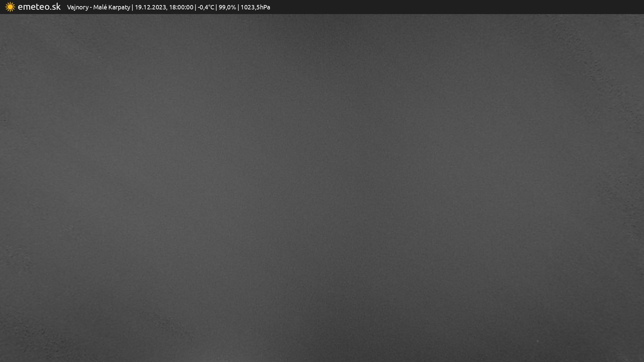Select the date 19.12.2023
The height and width of the screenshot is (362, 644).
click(150, 7)
